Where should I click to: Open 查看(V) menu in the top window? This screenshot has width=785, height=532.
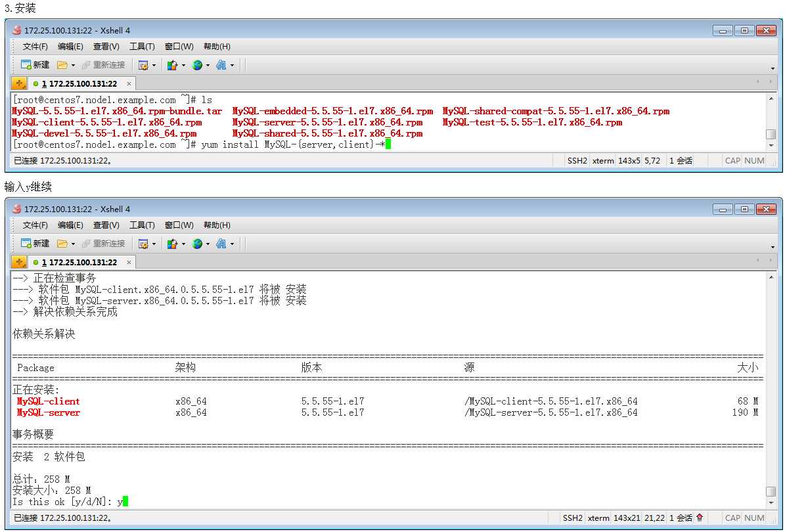(x=106, y=47)
